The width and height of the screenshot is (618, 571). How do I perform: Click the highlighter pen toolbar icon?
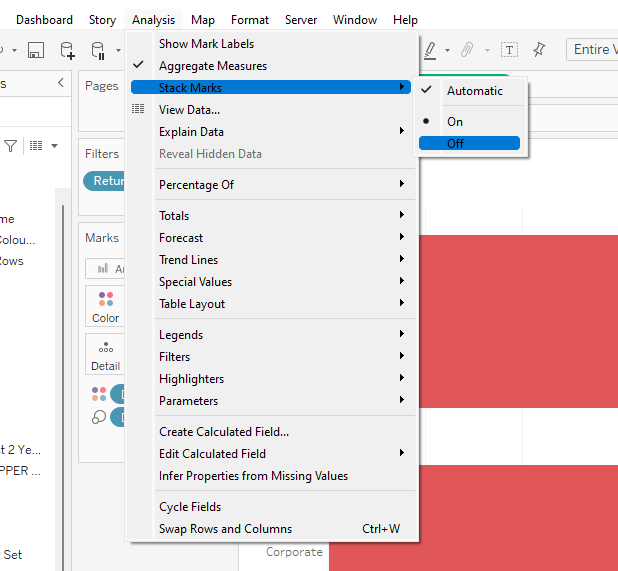click(430, 50)
